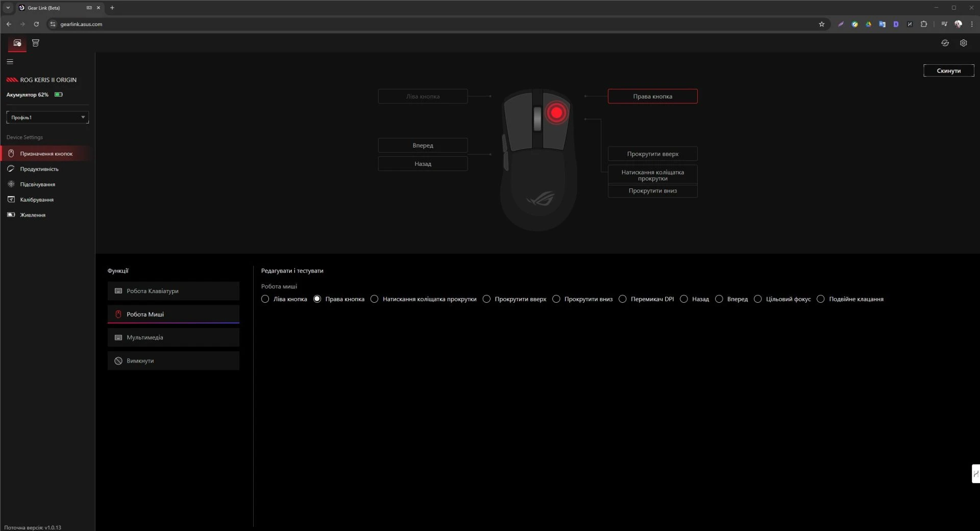The width and height of the screenshot is (980, 531).
Task: Choose the Мультимедіа function
Action: [x=173, y=337]
